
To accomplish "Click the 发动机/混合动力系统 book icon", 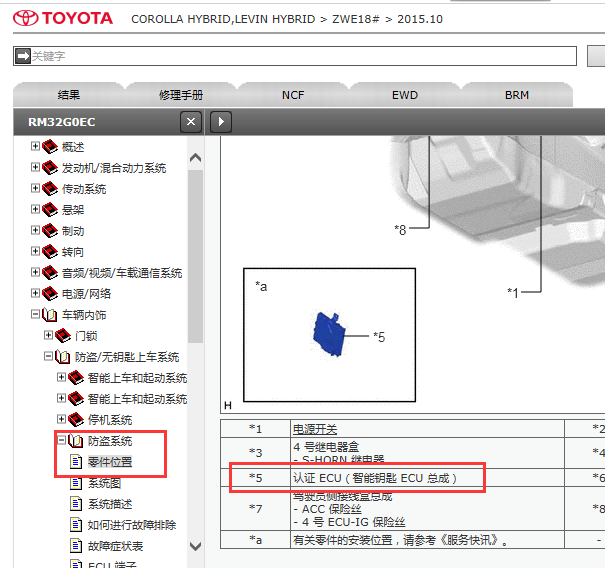I will (x=50, y=168).
